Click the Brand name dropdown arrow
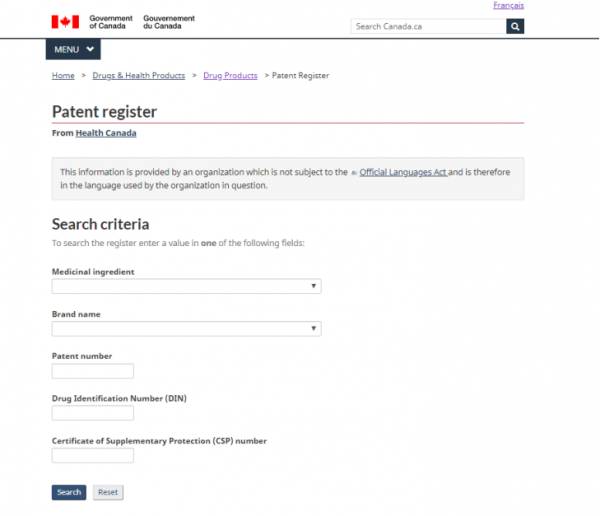The width and height of the screenshot is (600, 516). tap(313, 328)
